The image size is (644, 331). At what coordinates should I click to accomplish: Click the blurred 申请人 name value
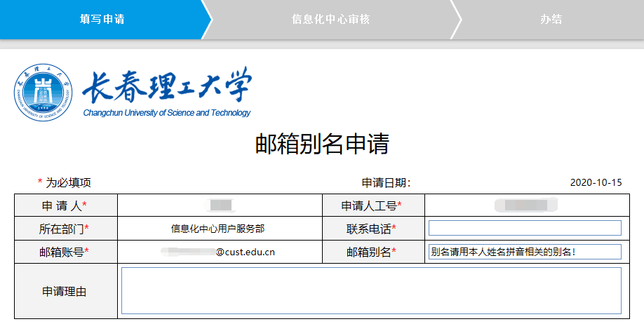(220, 205)
